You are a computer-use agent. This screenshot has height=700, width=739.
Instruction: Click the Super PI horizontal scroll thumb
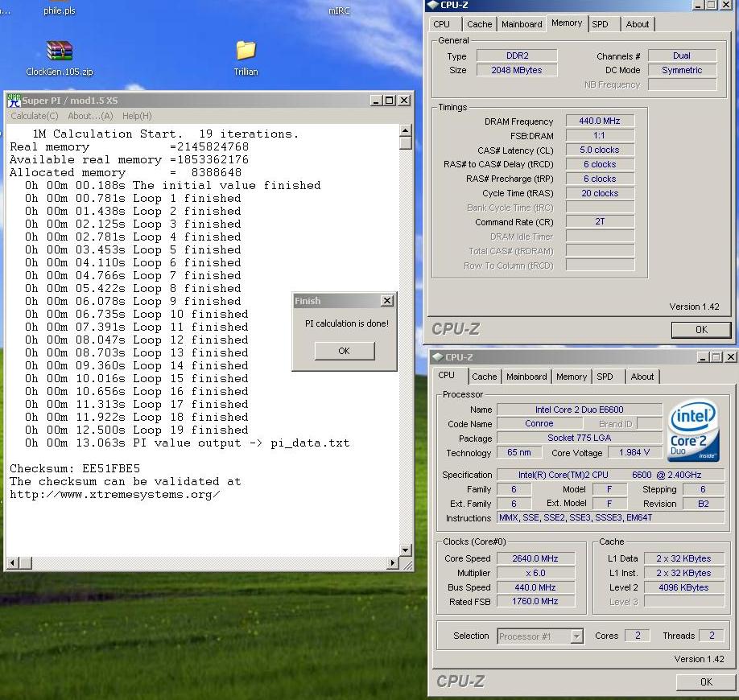pyautogui.click(x=26, y=562)
